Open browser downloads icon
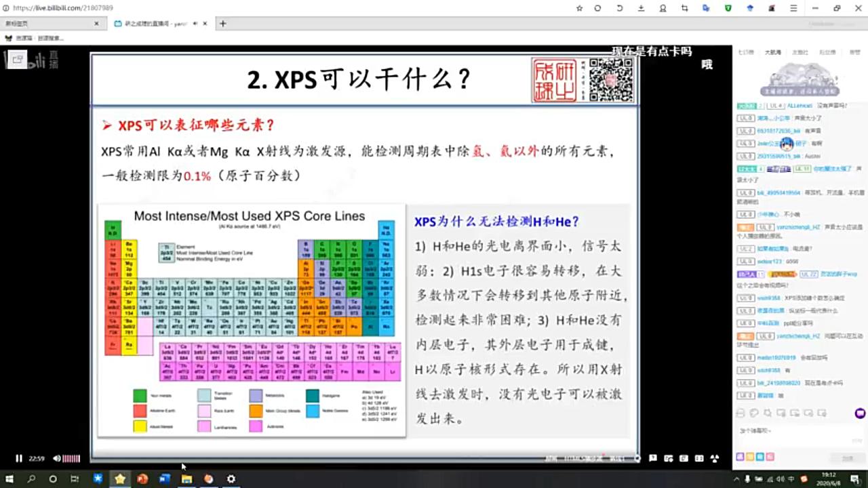 642,8
